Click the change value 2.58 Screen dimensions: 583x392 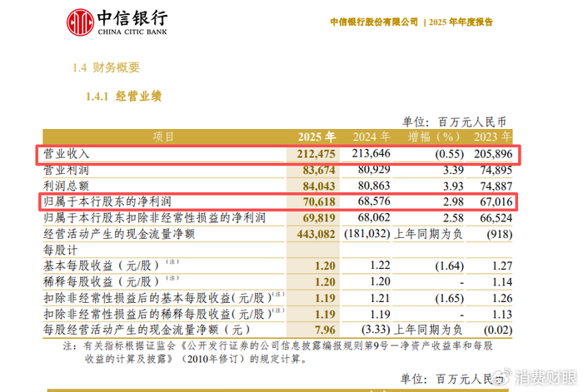pos(453,218)
